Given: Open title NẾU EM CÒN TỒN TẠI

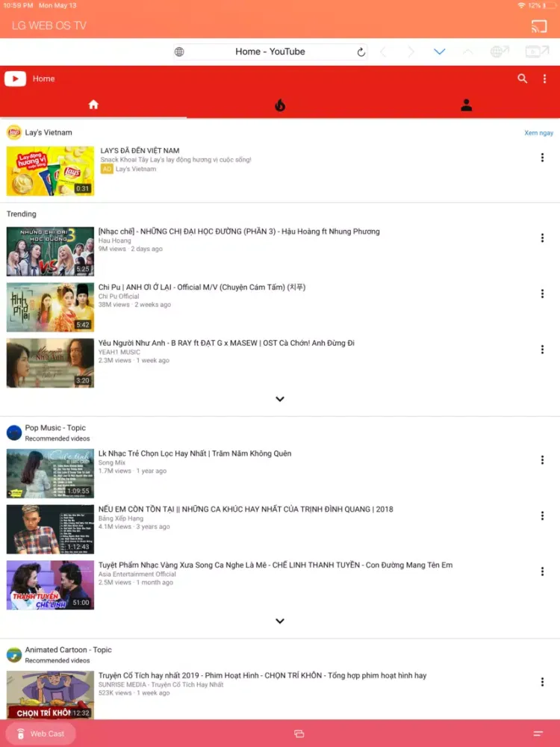Looking at the screenshot, I should pyautogui.click(x=246, y=509).
